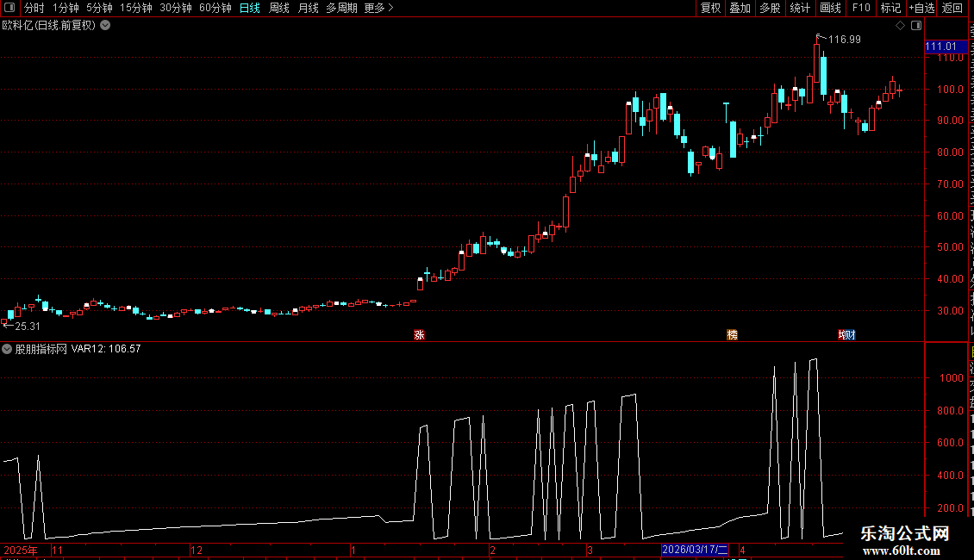Switch to 分时 intraday view
The height and width of the screenshot is (560, 974).
[34, 8]
